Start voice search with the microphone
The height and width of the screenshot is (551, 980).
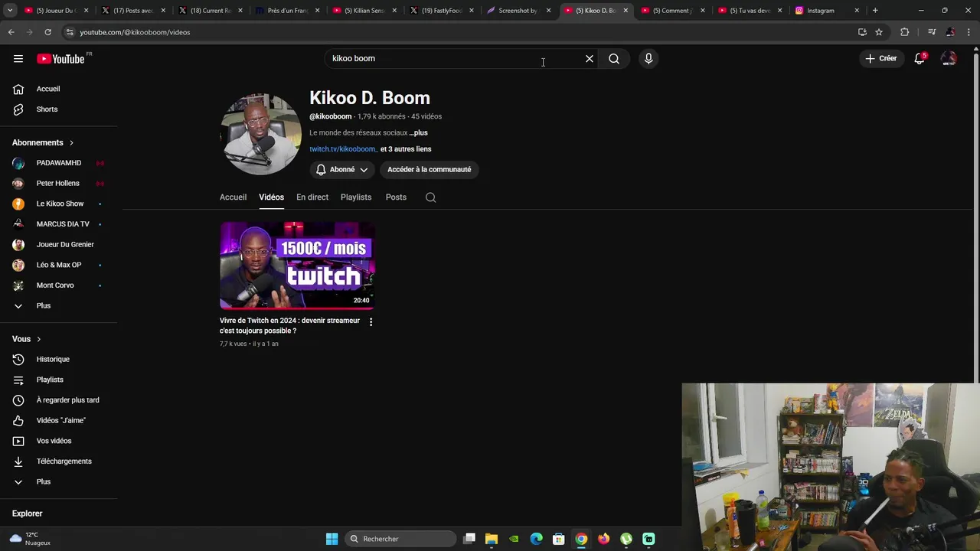tap(648, 59)
